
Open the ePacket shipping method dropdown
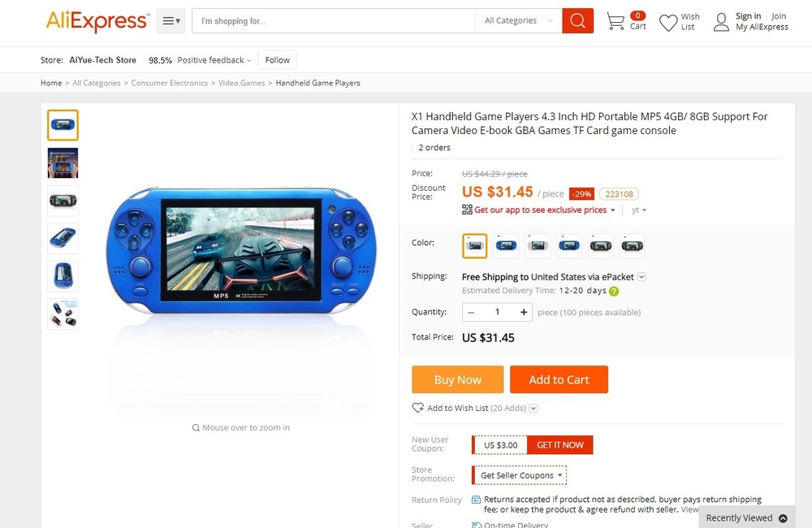click(x=641, y=277)
